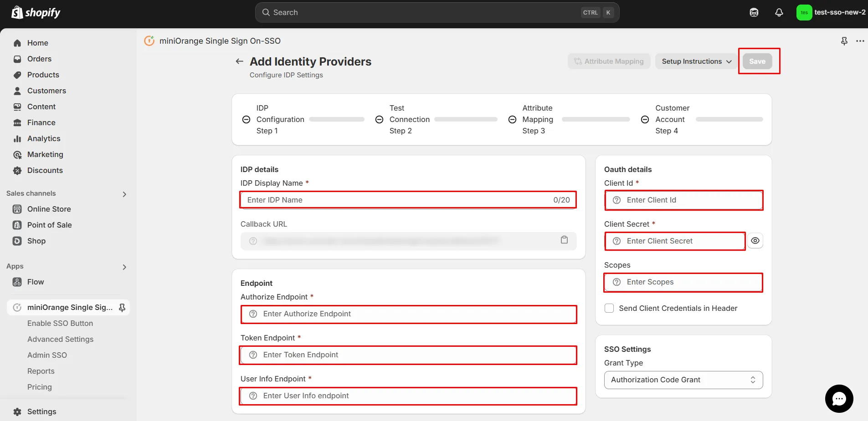Open Advanced Settings page
The height and width of the screenshot is (421, 868).
click(x=60, y=339)
